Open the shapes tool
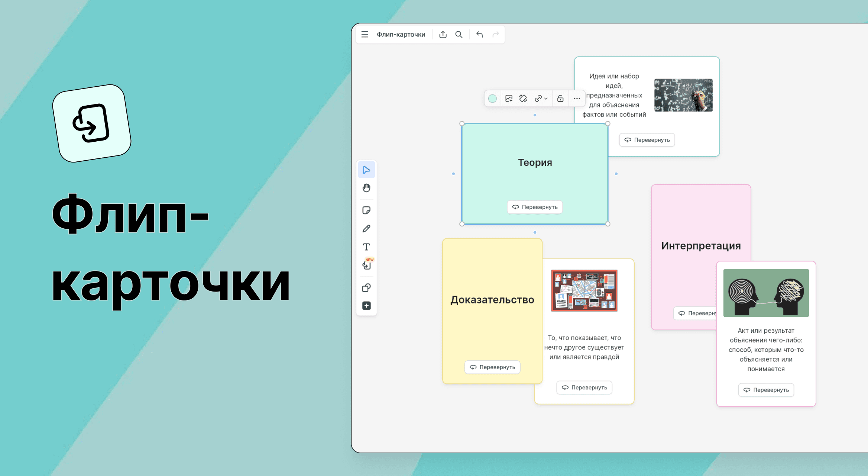This screenshot has height=476, width=868. (x=366, y=288)
